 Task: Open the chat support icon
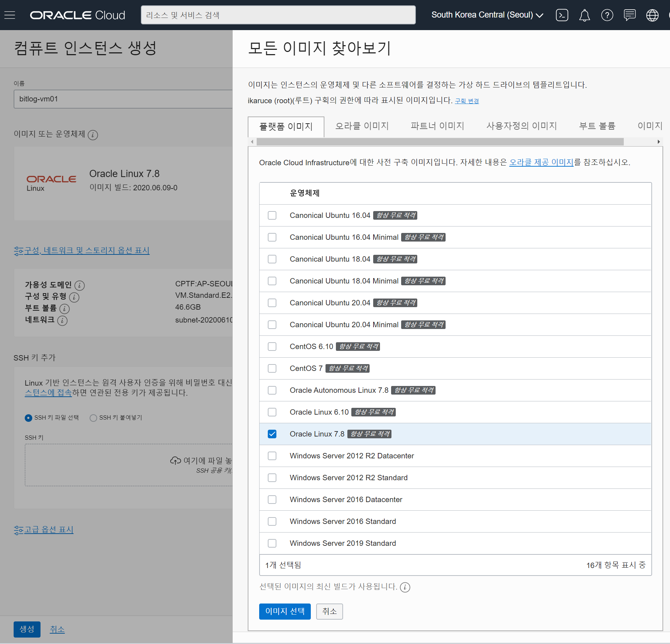pos(629,15)
